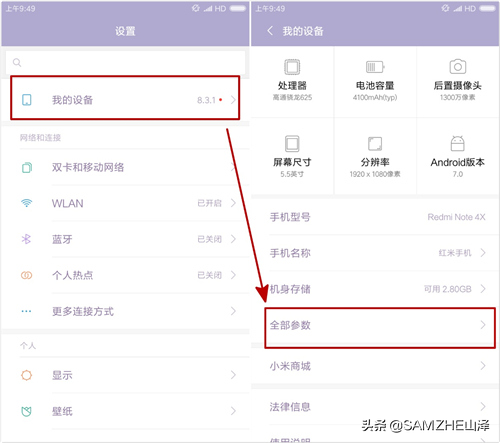This screenshot has width=500, height=443.
Task: Open My Device phone icon
Action: click(27, 100)
